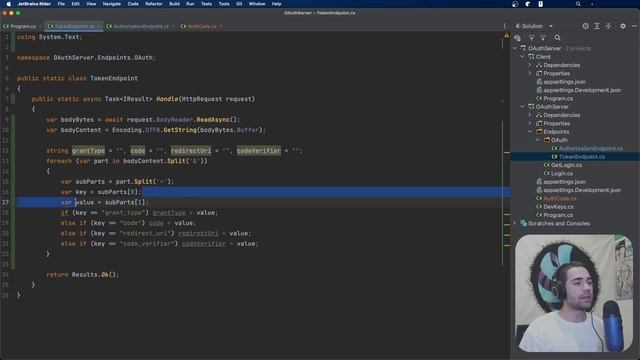Click the json file icon beside OAuthServer appsettings.json

(539, 182)
